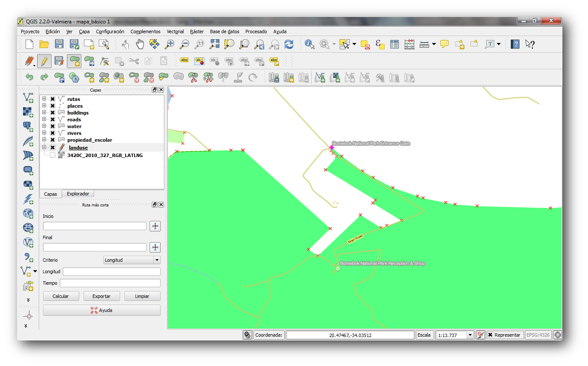Open the Criterio Longitud dropdown

(x=132, y=260)
